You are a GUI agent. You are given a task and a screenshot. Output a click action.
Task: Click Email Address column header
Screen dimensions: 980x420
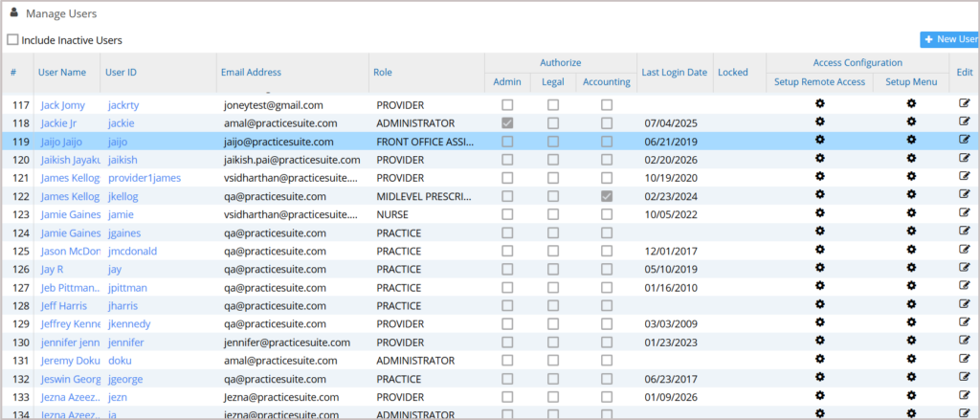click(x=251, y=72)
